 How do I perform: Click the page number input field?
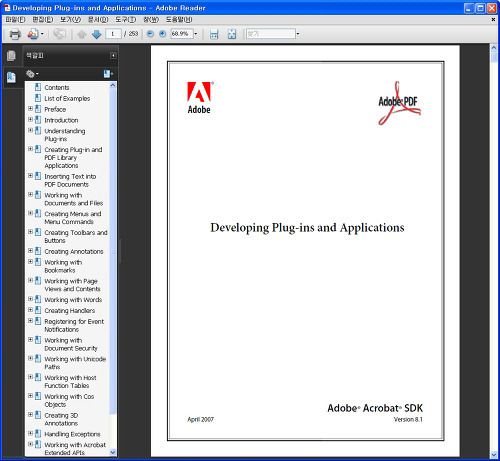113,34
